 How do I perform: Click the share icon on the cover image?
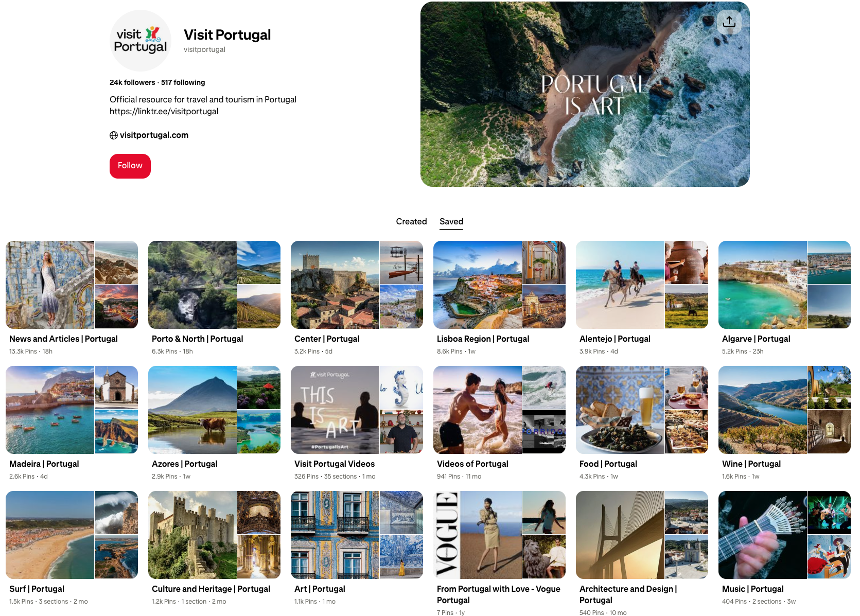click(x=729, y=22)
